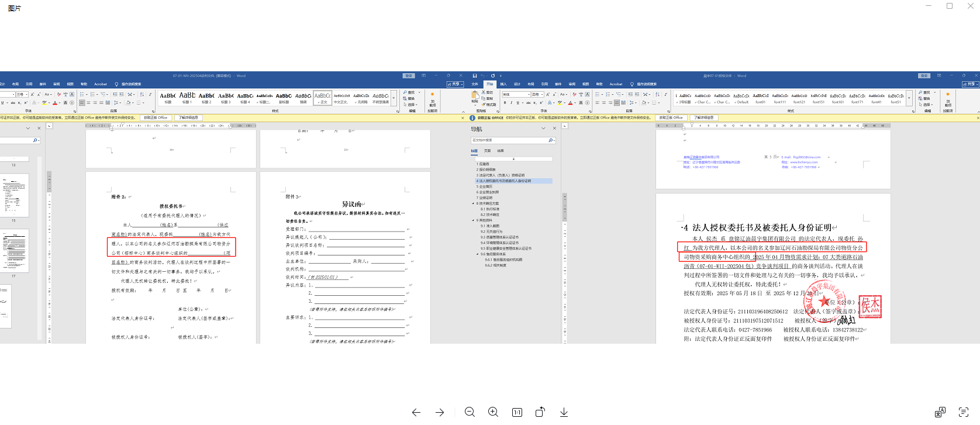Screen dimensions: 980x425
Task: Click Sort icon in 投标文件 window
Action: (657, 94)
